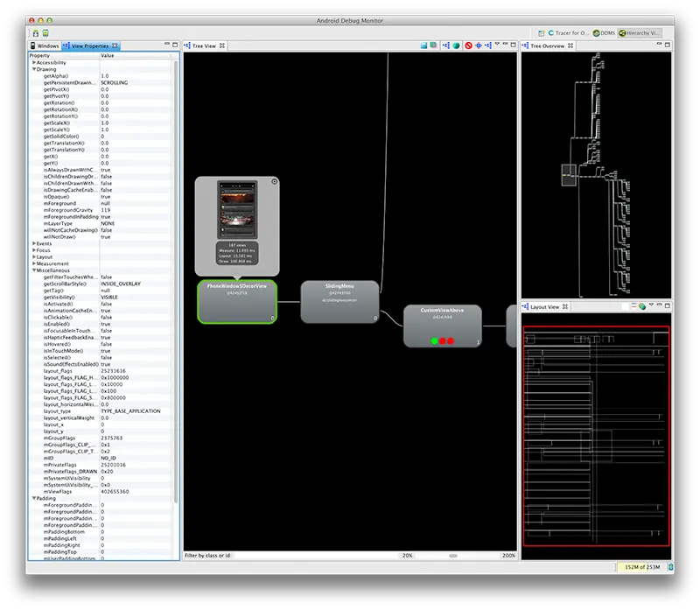
Task: Click the globe icon in Tree View toolbar
Action: (x=456, y=46)
